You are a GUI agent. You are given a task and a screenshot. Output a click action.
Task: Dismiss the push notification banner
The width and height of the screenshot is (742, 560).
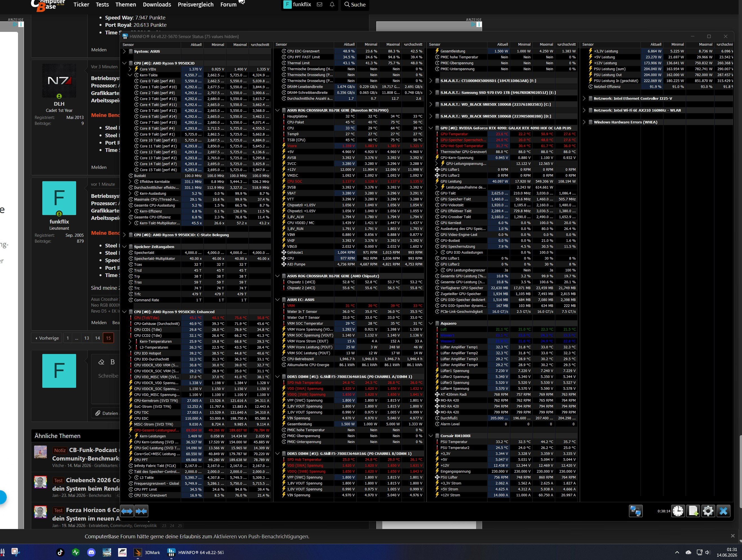(733, 536)
